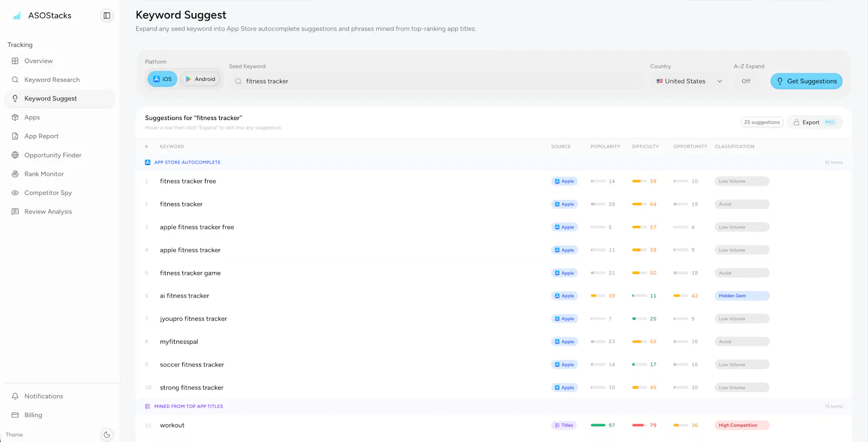The image size is (868, 442).
Task: Click the Titles source badge for workout
Action: click(564, 425)
